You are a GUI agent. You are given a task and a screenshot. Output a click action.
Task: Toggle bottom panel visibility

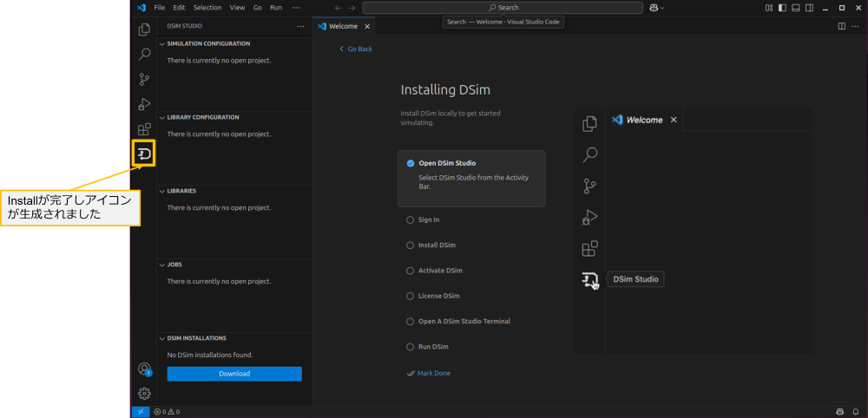(796, 8)
